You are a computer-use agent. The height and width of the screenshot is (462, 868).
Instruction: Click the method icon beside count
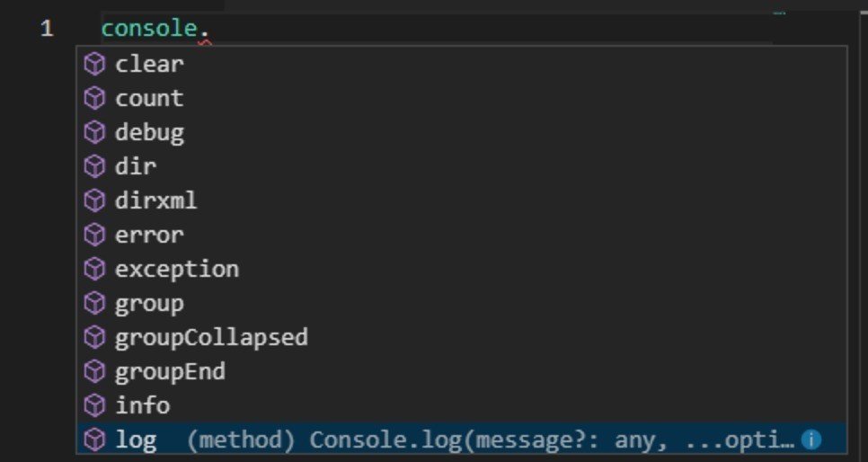pyautogui.click(x=94, y=98)
